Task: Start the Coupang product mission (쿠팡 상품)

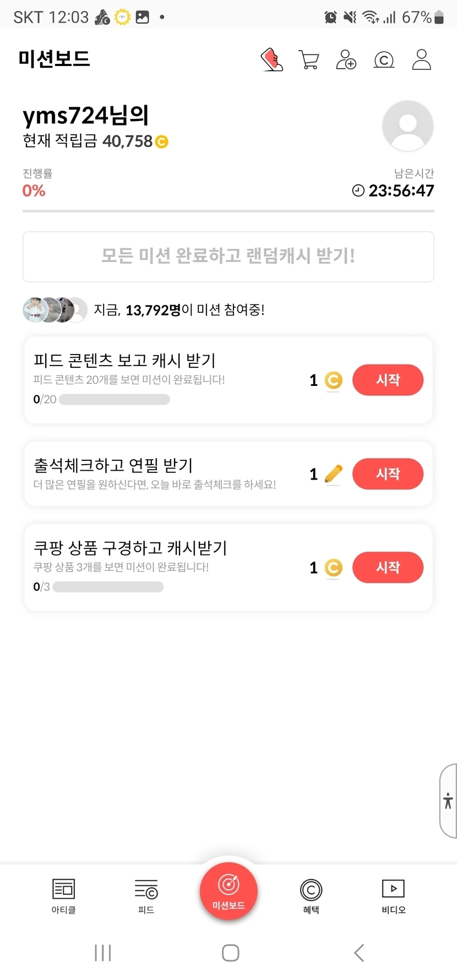Action: pyautogui.click(x=388, y=567)
